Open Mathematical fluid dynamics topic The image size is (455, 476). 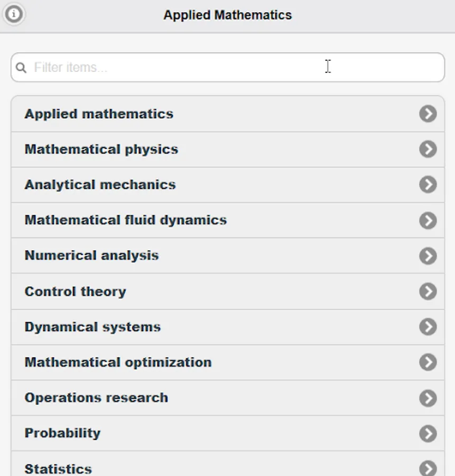(228, 221)
